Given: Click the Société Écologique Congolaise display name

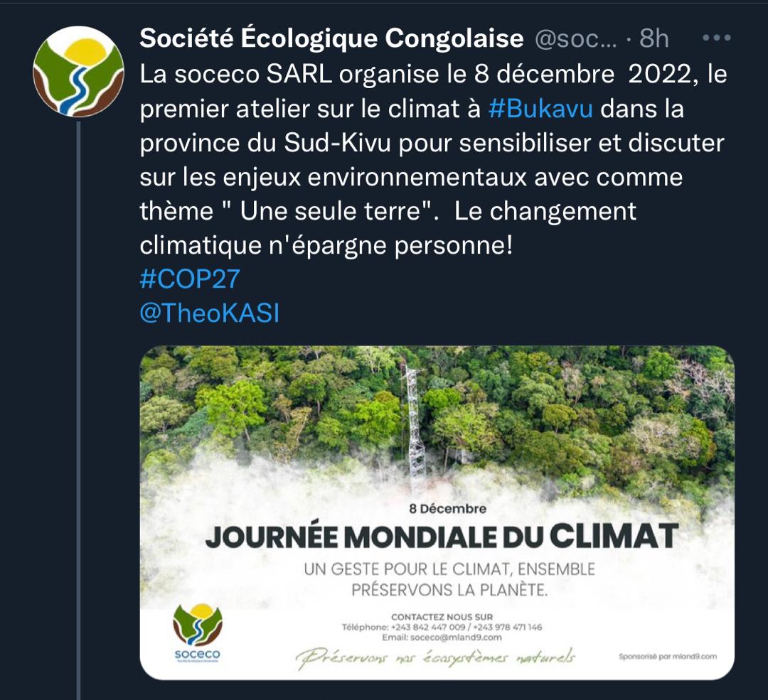Looking at the screenshot, I should pos(331,39).
